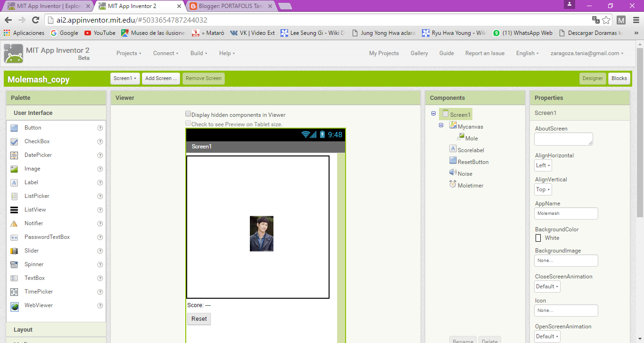Open the English language dropdown

(x=528, y=53)
